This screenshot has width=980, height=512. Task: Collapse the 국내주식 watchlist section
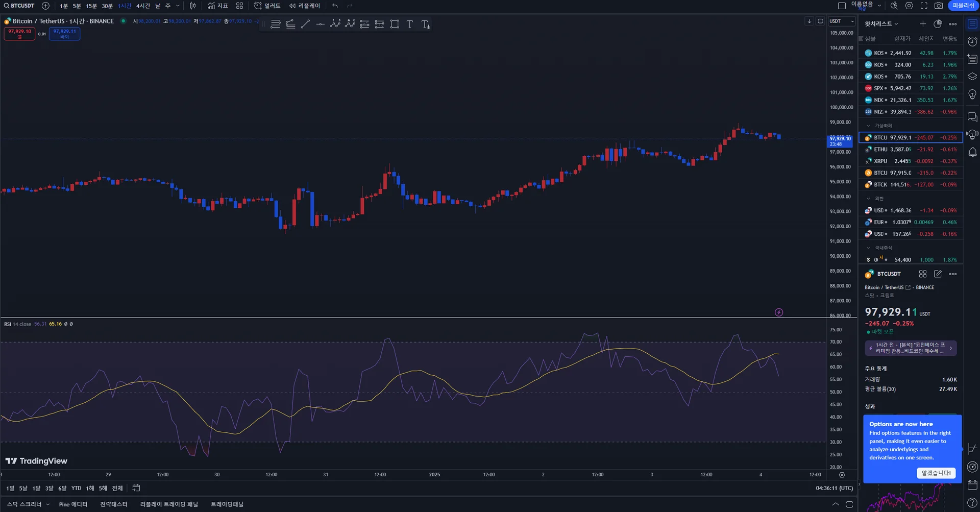click(x=868, y=248)
